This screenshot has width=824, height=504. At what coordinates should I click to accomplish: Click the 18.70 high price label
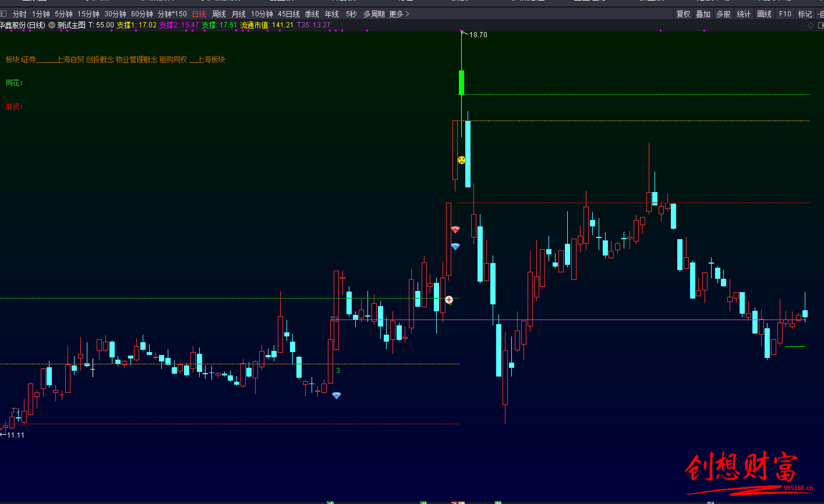(478, 35)
